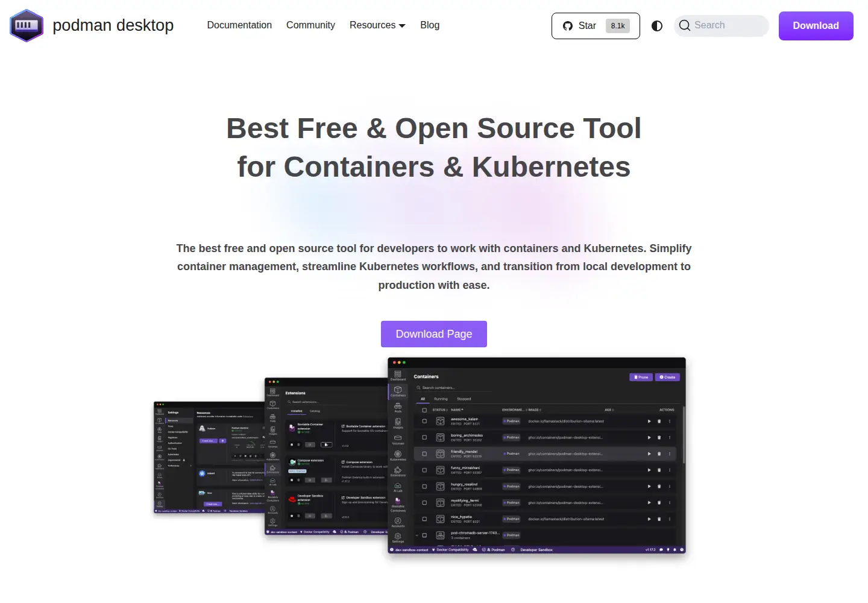Tick the checkbox for nice_hypatia
This screenshot has width=868, height=603.
424,519
